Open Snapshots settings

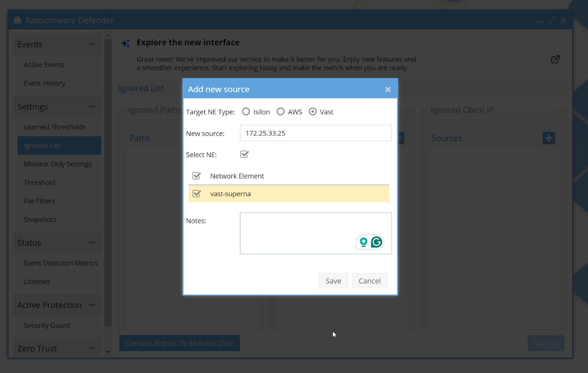[59, 220]
